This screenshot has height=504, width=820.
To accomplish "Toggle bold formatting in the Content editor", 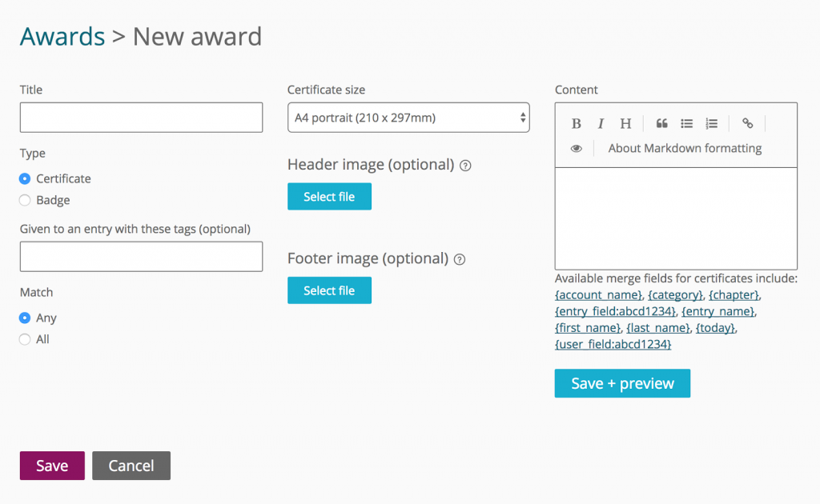I will click(x=576, y=123).
